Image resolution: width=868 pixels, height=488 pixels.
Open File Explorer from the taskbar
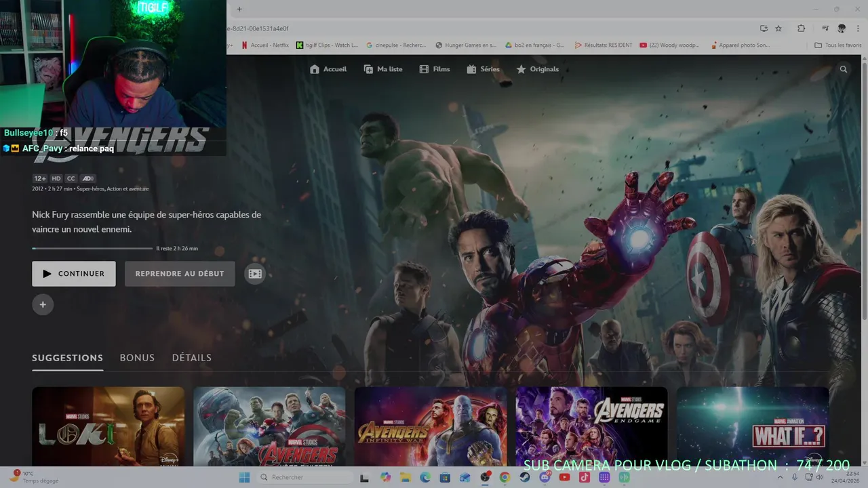pyautogui.click(x=406, y=477)
